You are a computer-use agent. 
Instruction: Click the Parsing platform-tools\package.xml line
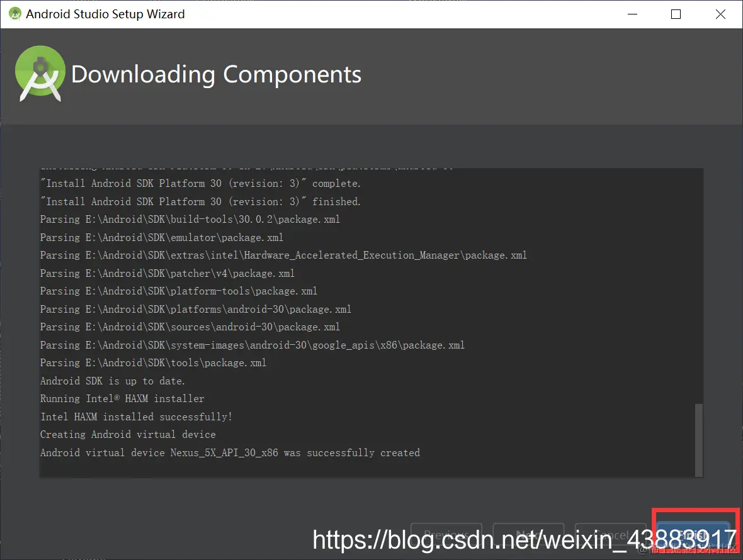click(179, 291)
